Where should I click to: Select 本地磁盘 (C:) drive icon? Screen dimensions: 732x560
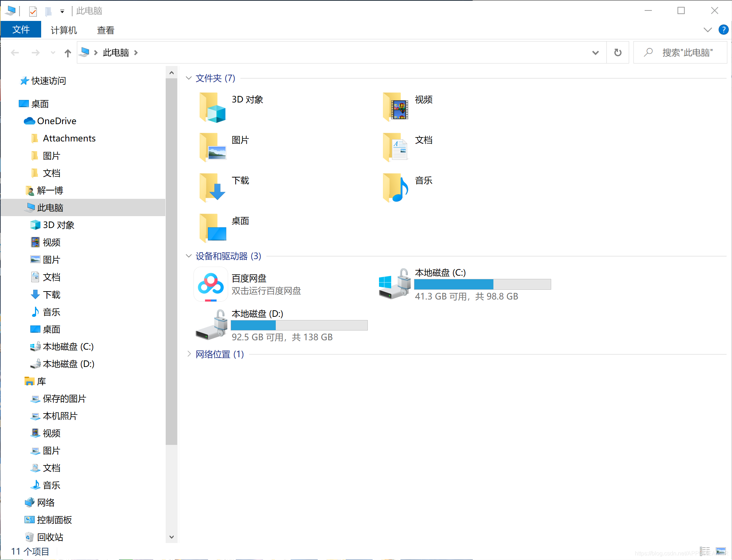[395, 284]
